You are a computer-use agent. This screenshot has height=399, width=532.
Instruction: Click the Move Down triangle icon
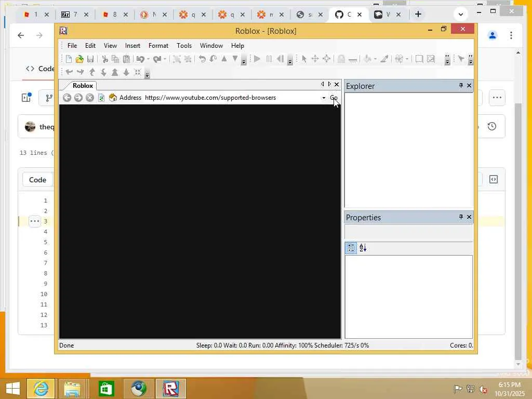(235, 59)
